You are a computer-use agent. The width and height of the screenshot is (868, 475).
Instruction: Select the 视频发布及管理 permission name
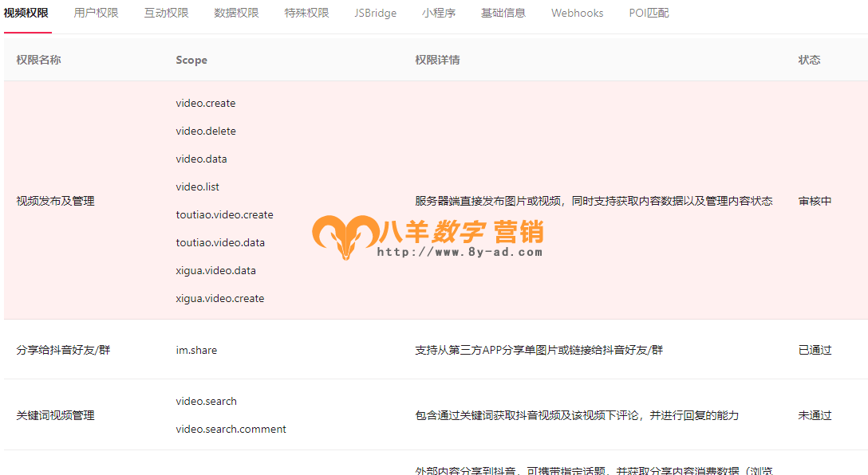coord(55,201)
